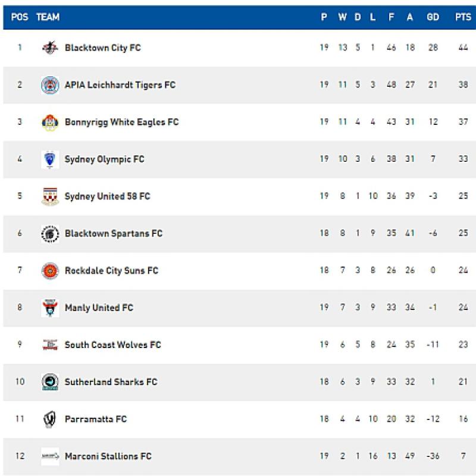Click the Sydney Olympic FC badge
476x476 pixels.
tap(50, 159)
